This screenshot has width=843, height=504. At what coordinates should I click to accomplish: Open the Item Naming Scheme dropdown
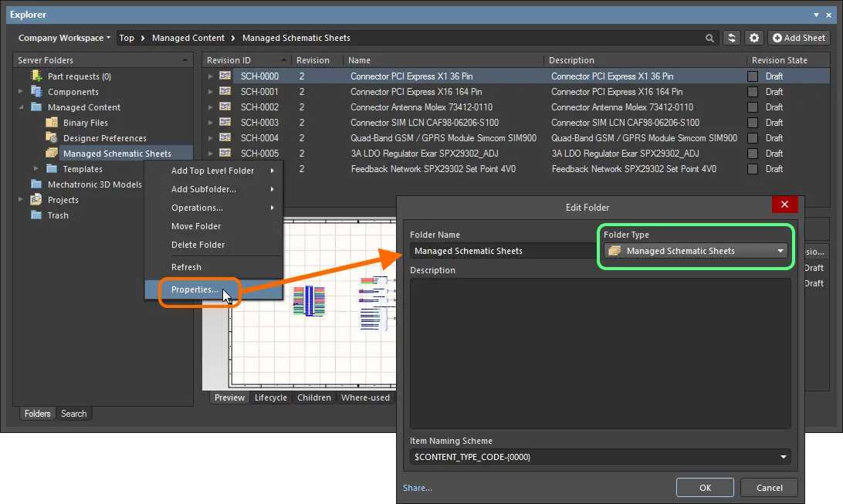[x=784, y=457]
